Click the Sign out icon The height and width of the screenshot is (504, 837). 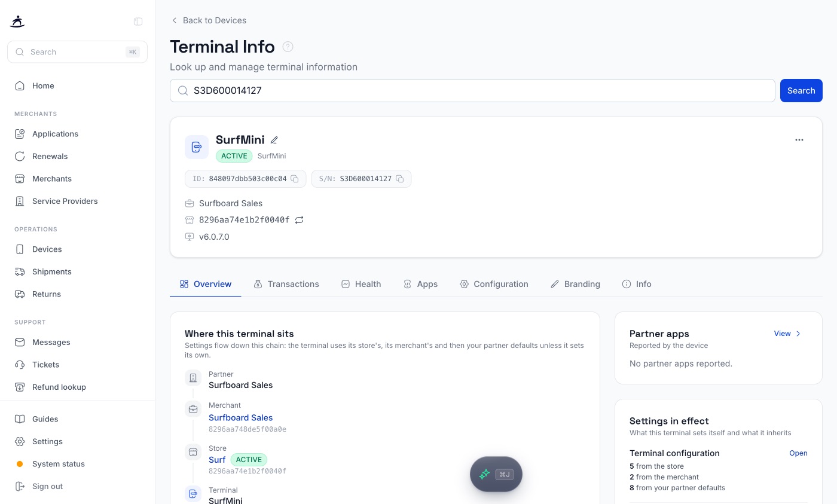point(20,486)
